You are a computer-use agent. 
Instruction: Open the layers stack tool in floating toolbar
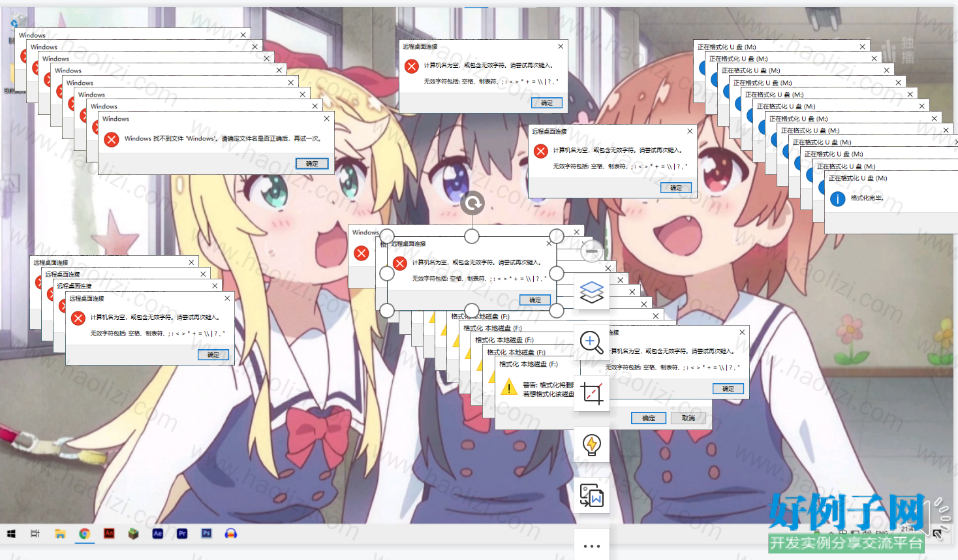[x=592, y=292]
